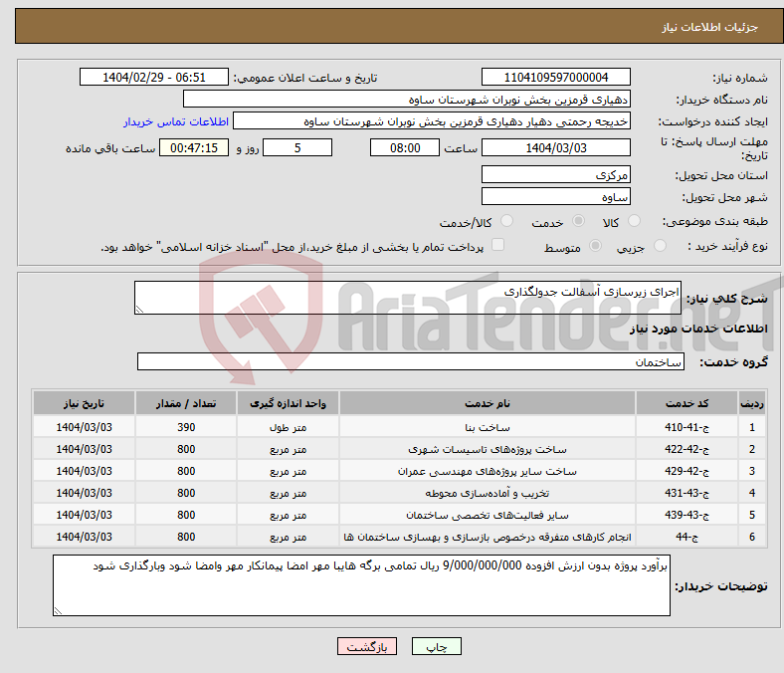Click service name انجام کارهای متفرقه بازسازی ساختمان
The width and height of the screenshot is (784, 673).
[487, 537]
